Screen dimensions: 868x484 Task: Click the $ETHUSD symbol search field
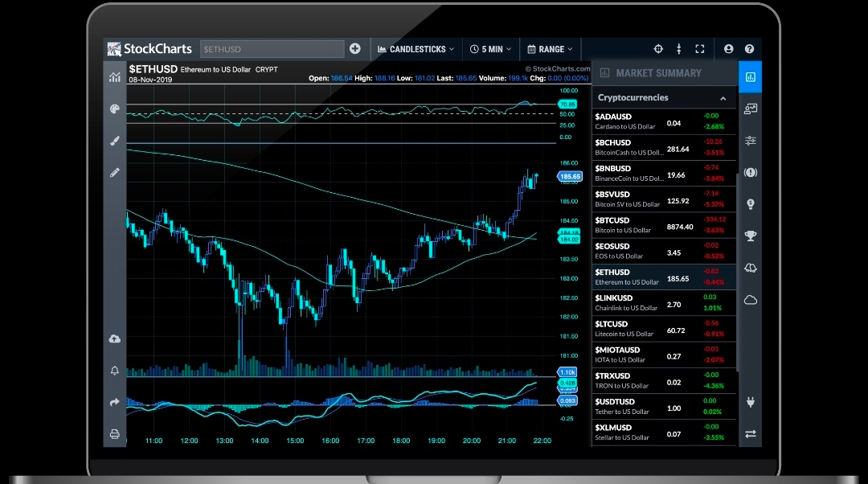[x=272, y=49]
